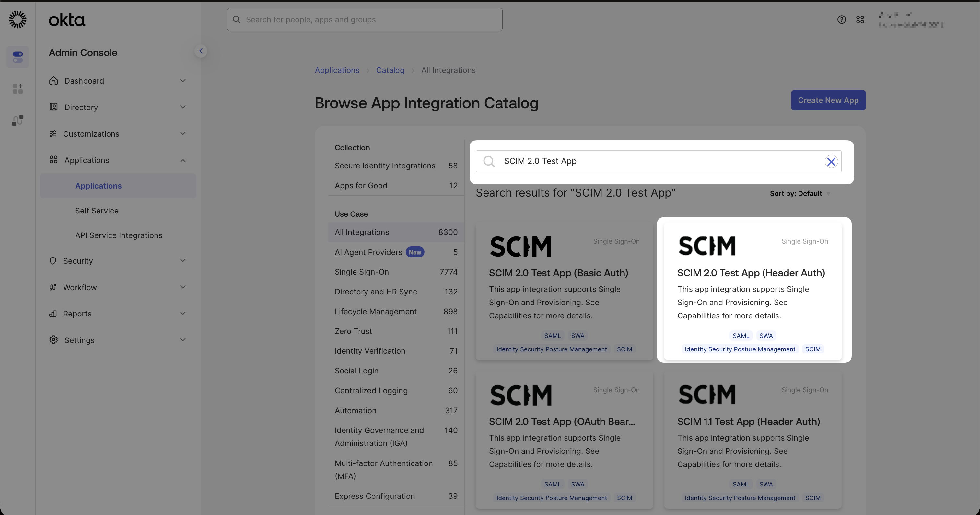Open the Admin Console toggle icon in left rail
The height and width of the screenshot is (515, 980).
17,57
